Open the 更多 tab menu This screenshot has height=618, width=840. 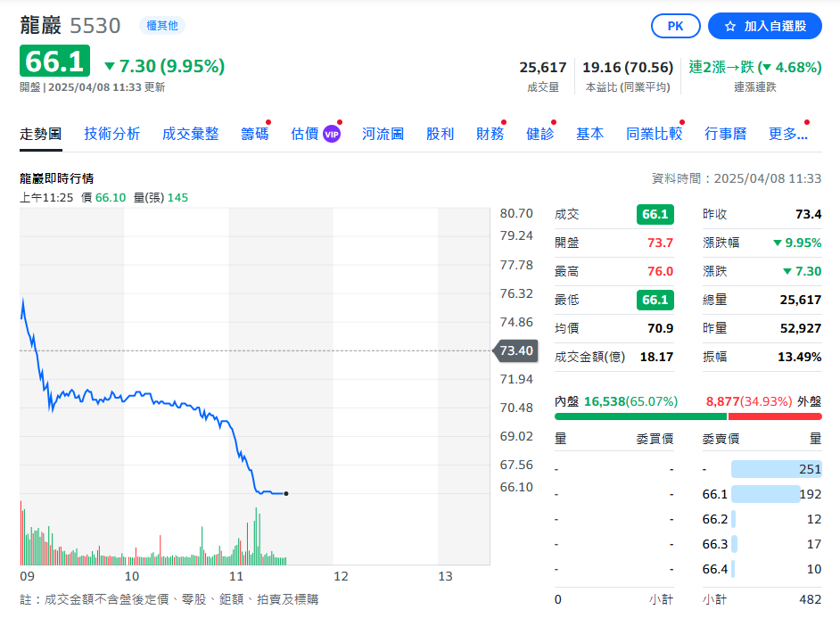click(x=787, y=134)
